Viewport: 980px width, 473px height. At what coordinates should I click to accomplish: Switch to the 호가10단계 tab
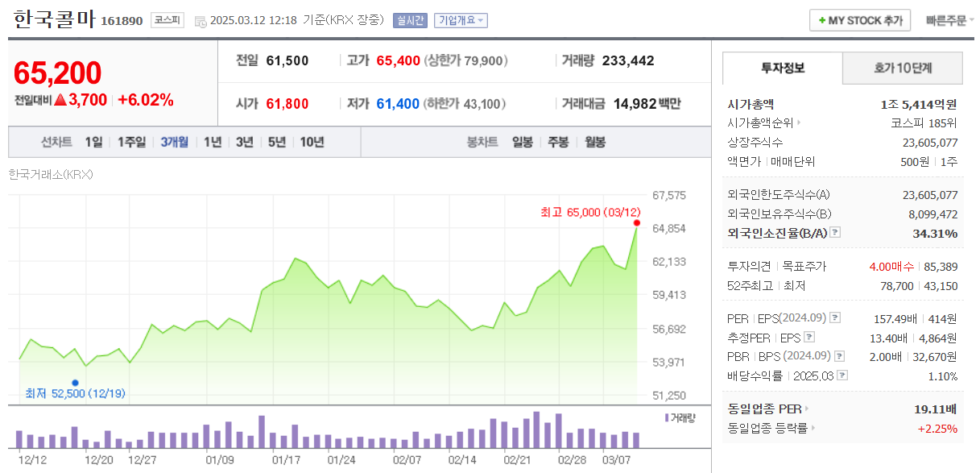point(903,68)
